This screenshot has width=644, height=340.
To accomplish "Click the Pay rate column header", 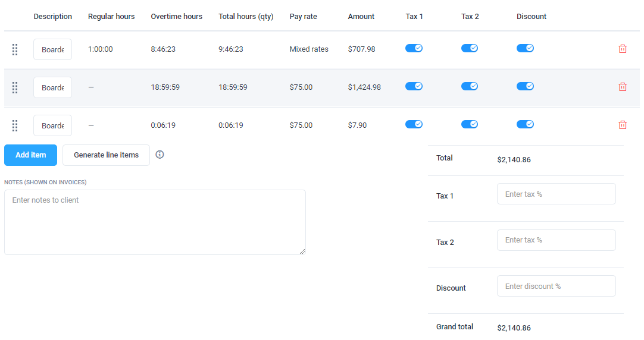I will (303, 17).
